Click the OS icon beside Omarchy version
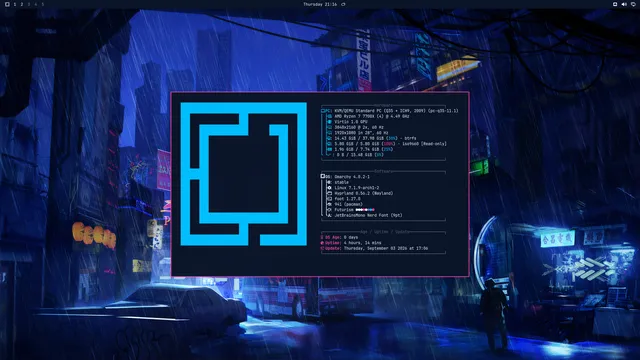The height and width of the screenshot is (360, 640). (323, 177)
